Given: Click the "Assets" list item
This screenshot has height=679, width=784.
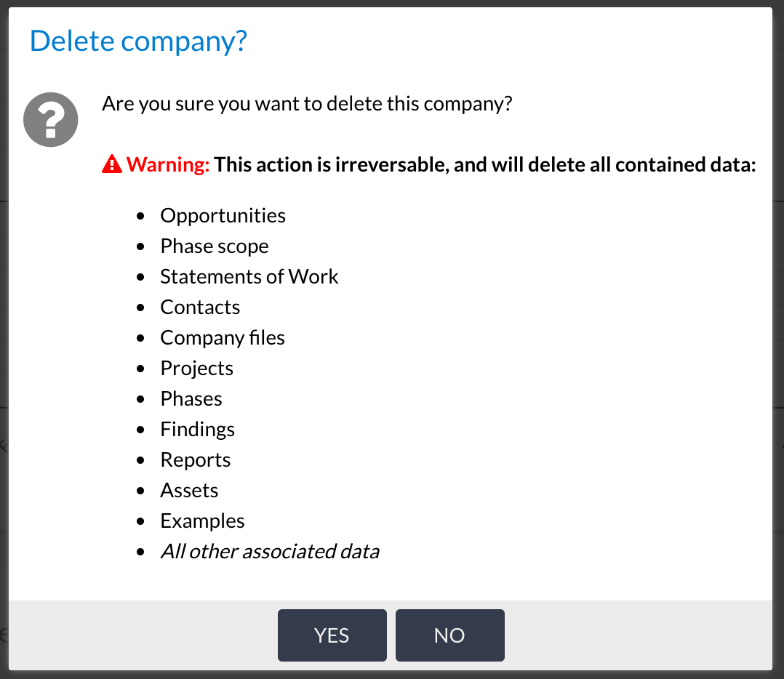Looking at the screenshot, I should tap(189, 491).
